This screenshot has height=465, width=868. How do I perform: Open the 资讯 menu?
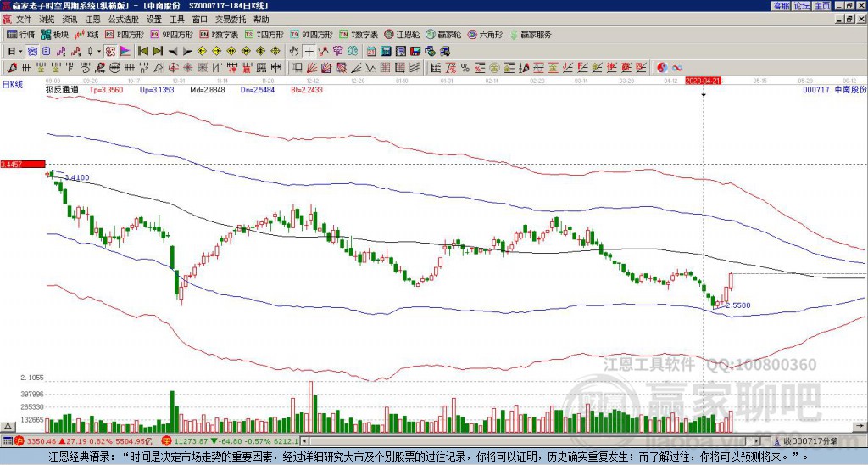click(x=70, y=20)
